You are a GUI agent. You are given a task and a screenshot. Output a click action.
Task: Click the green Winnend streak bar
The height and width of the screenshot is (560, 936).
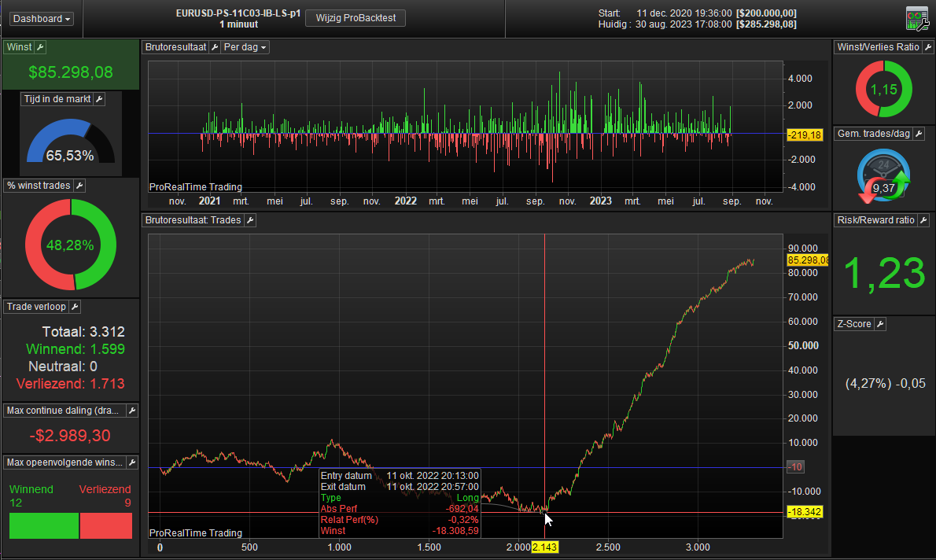click(x=44, y=525)
